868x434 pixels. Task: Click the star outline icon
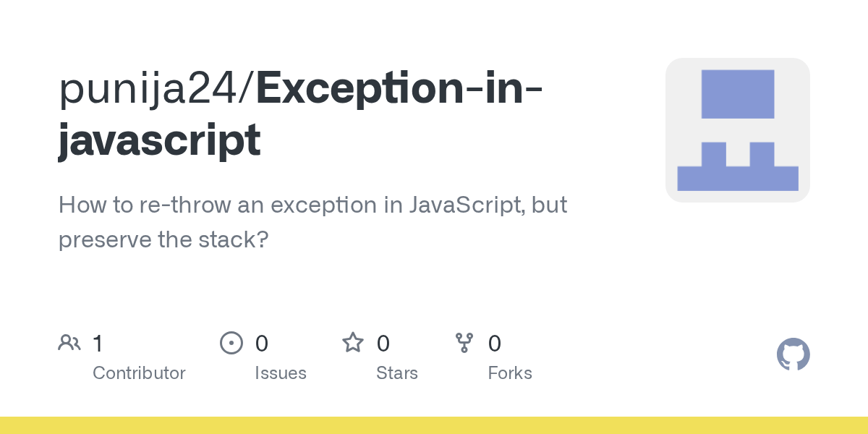pos(353,342)
